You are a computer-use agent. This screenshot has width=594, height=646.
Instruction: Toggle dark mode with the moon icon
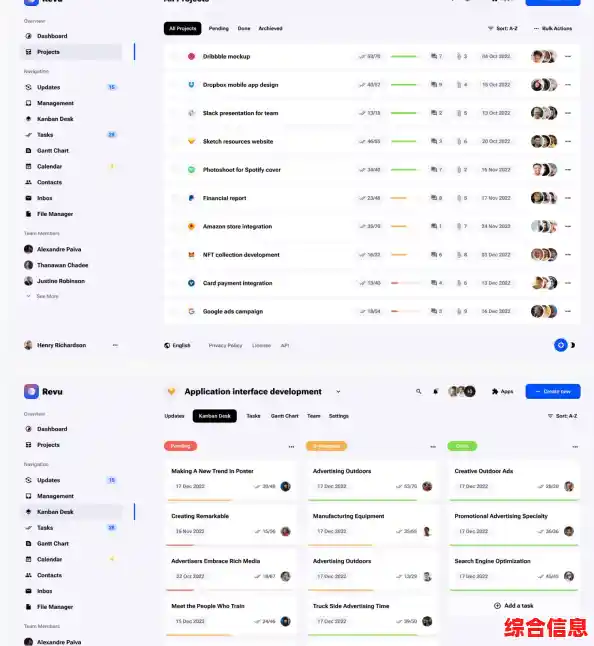tap(573, 345)
